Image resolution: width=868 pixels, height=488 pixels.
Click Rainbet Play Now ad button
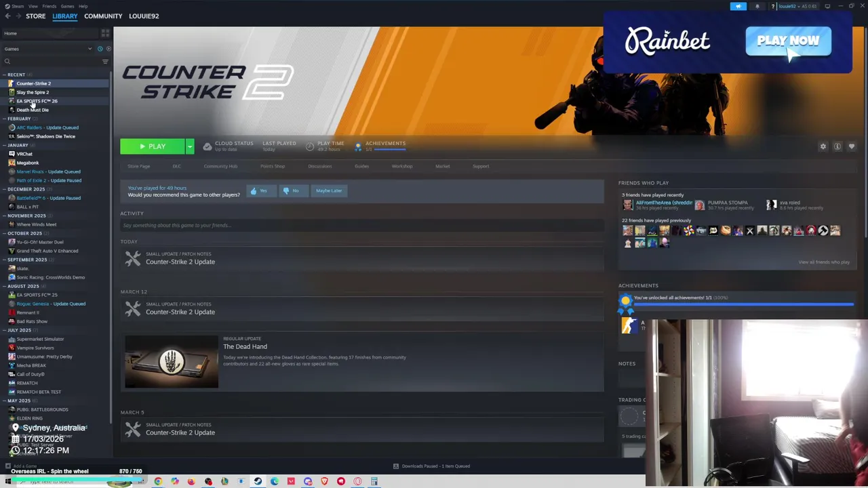point(788,41)
